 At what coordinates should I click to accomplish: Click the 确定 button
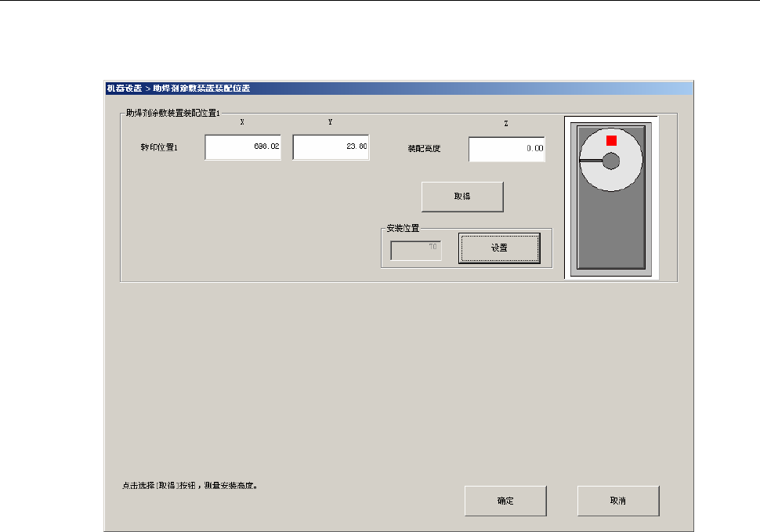[x=505, y=501]
